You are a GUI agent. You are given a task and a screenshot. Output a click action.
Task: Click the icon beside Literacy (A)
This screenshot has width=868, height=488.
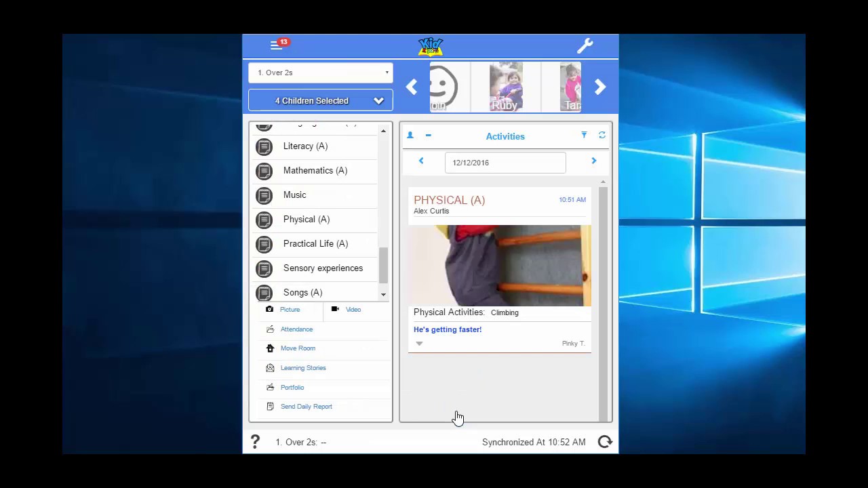pos(264,146)
